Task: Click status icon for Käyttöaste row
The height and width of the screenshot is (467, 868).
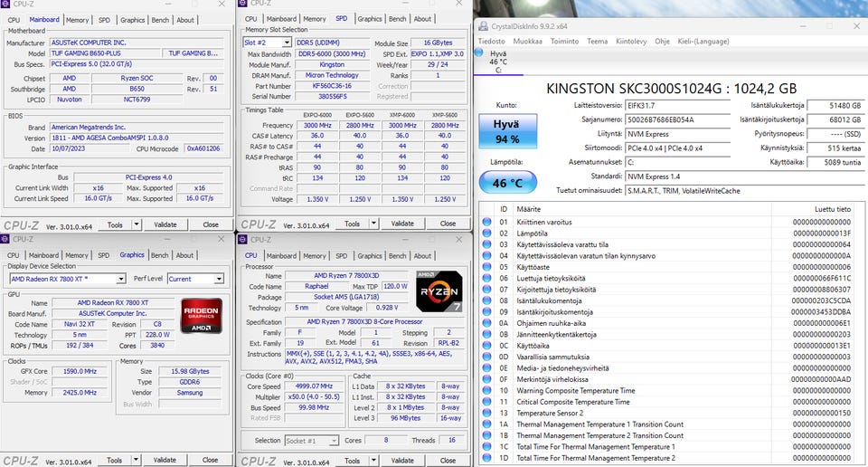Action: click(486, 267)
